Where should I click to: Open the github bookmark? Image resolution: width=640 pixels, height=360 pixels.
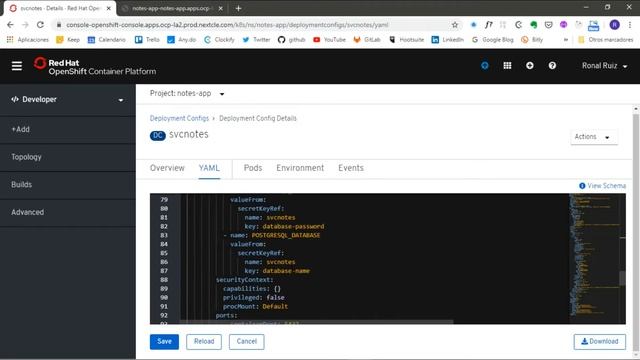coord(291,40)
